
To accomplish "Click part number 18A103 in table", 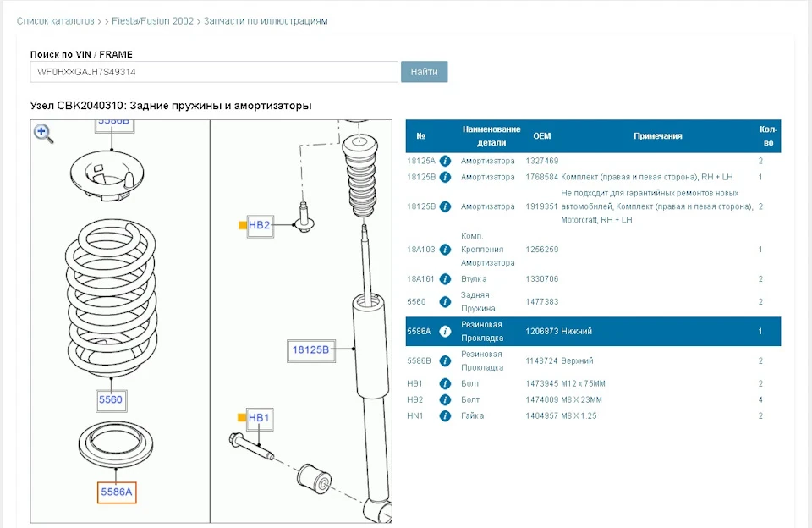I will (421, 250).
